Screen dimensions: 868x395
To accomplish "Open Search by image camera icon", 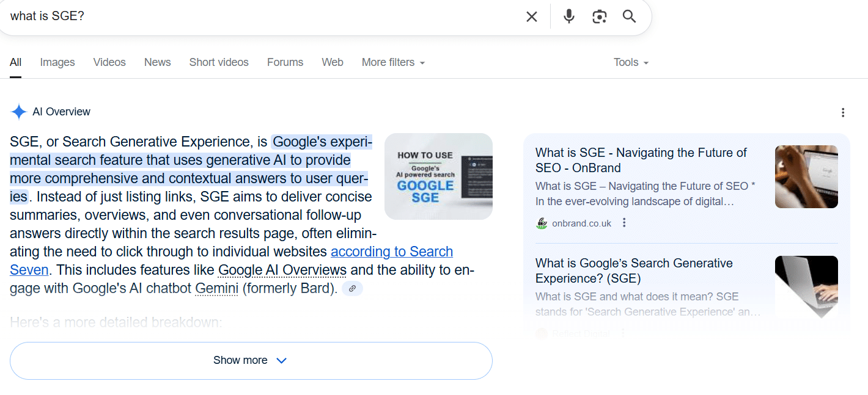I will [x=600, y=16].
